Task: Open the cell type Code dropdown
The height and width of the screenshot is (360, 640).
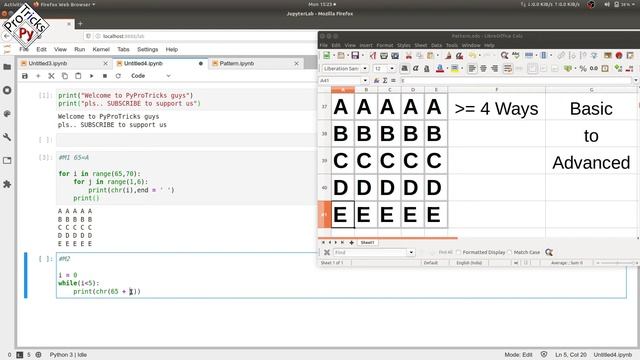Action: (150, 76)
